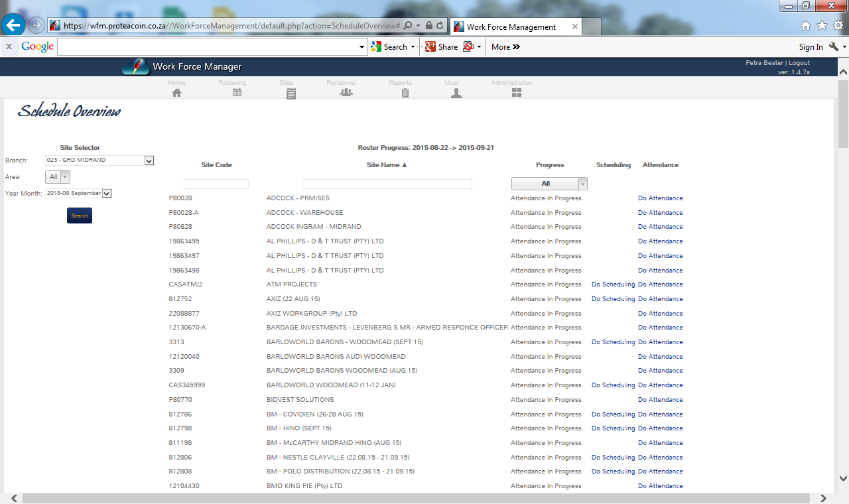Click the Google logo on the toolbar
This screenshot has width=849, height=504.
tap(37, 46)
